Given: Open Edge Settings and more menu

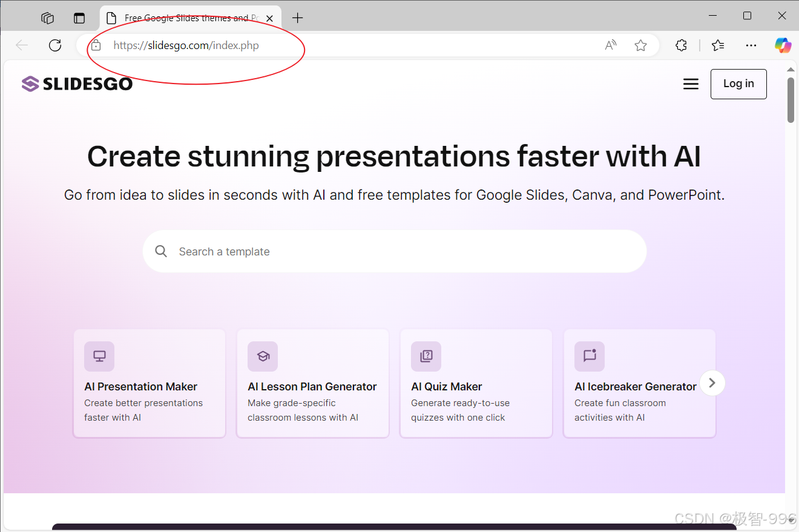Looking at the screenshot, I should click(751, 45).
